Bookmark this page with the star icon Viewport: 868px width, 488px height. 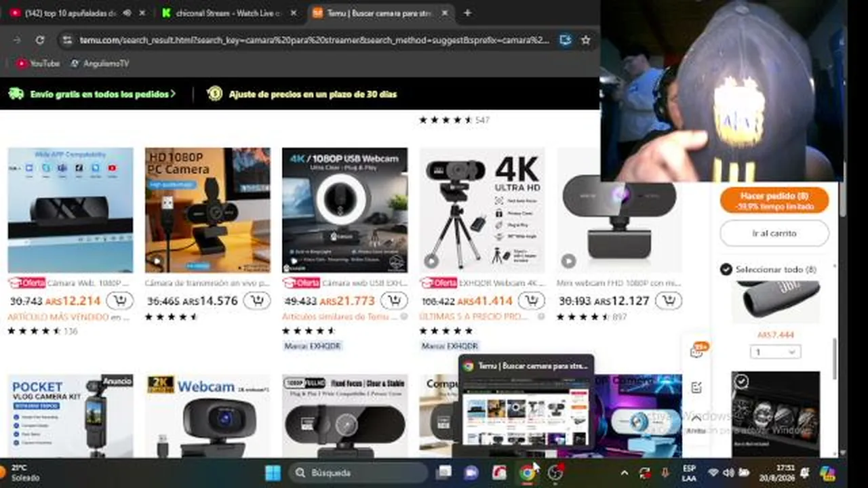click(x=586, y=40)
